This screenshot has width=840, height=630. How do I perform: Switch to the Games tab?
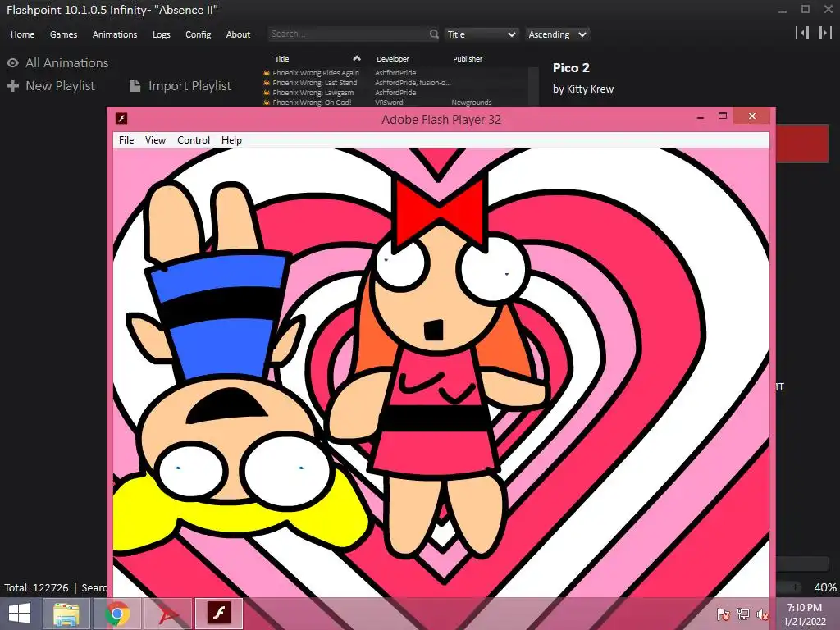(63, 34)
